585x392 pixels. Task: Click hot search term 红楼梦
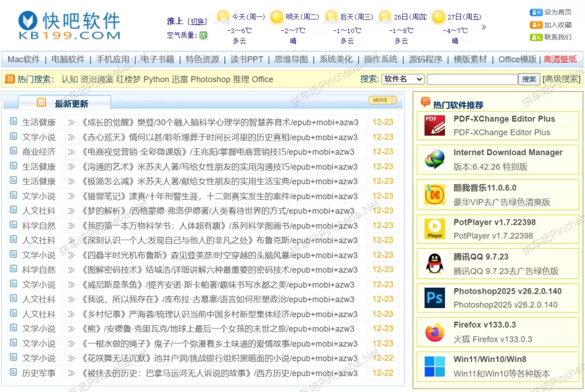pyautogui.click(x=129, y=79)
